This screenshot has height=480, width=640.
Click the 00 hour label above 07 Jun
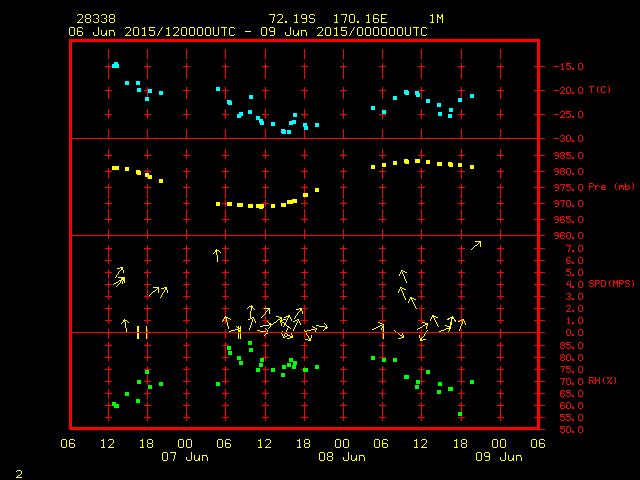185,444
